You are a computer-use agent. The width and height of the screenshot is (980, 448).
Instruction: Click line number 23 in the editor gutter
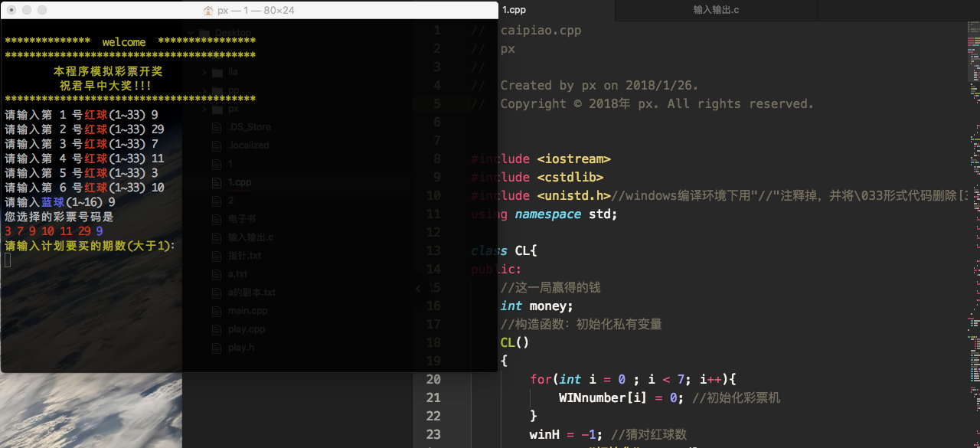(x=433, y=435)
